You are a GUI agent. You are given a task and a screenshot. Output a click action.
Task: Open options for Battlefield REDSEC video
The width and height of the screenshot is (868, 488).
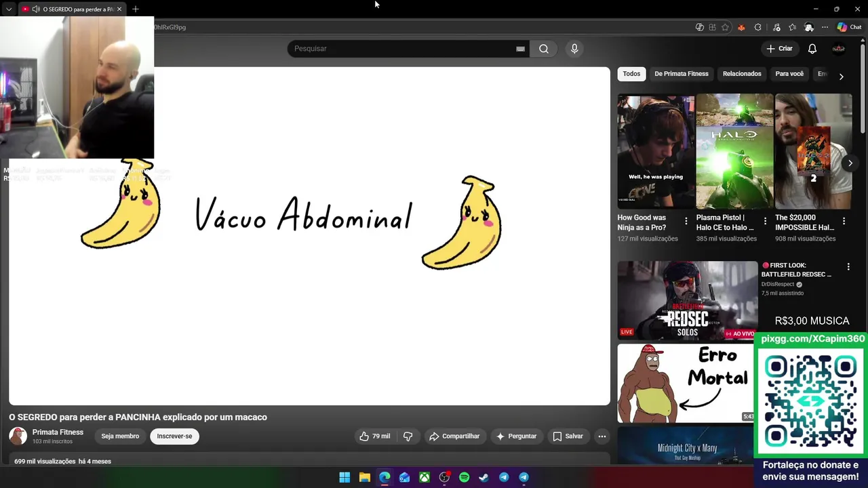coord(848,267)
